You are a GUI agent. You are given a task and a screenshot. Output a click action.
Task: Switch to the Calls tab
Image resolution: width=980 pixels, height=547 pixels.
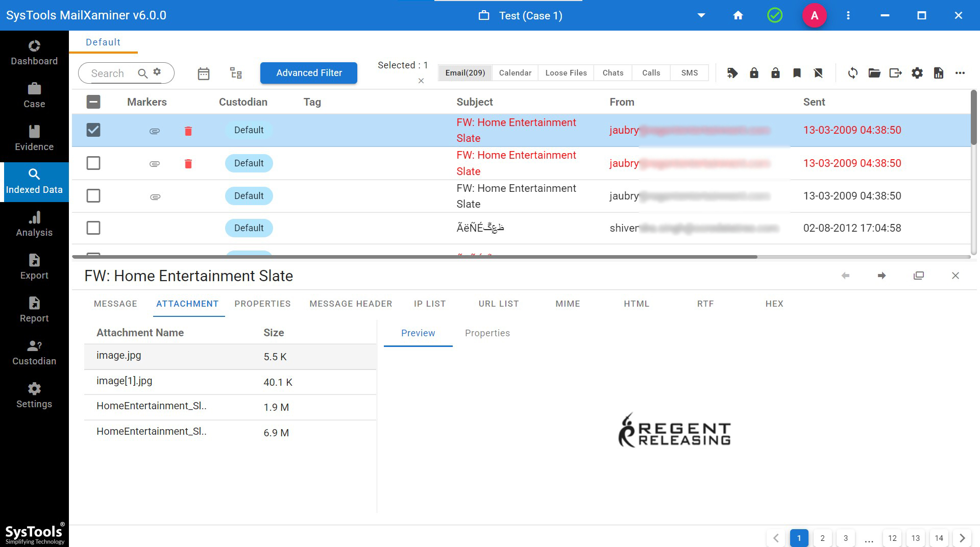click(651, 73)
